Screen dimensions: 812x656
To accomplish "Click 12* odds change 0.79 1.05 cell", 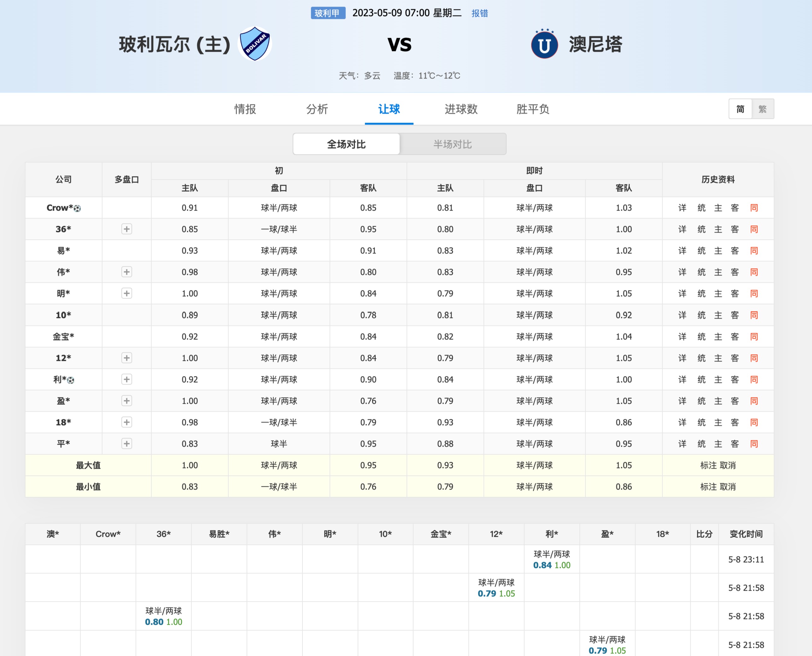I will pyautogui.click(x=496, y=588).
